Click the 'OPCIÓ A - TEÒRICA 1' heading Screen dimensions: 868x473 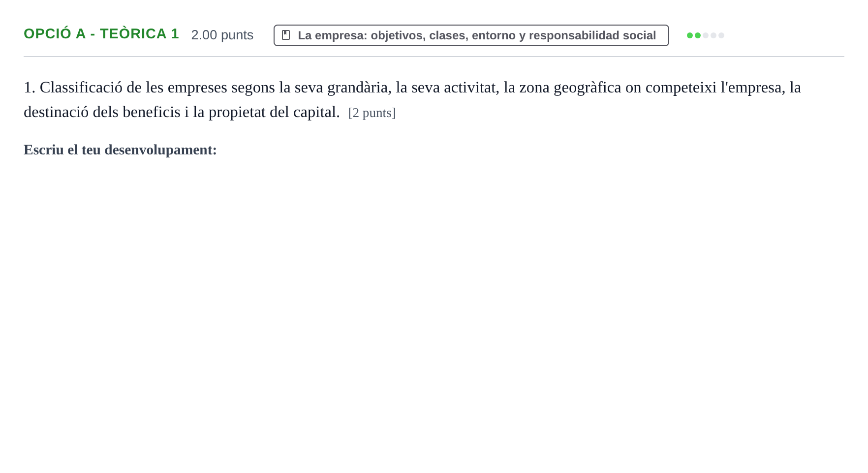[101, 34]
